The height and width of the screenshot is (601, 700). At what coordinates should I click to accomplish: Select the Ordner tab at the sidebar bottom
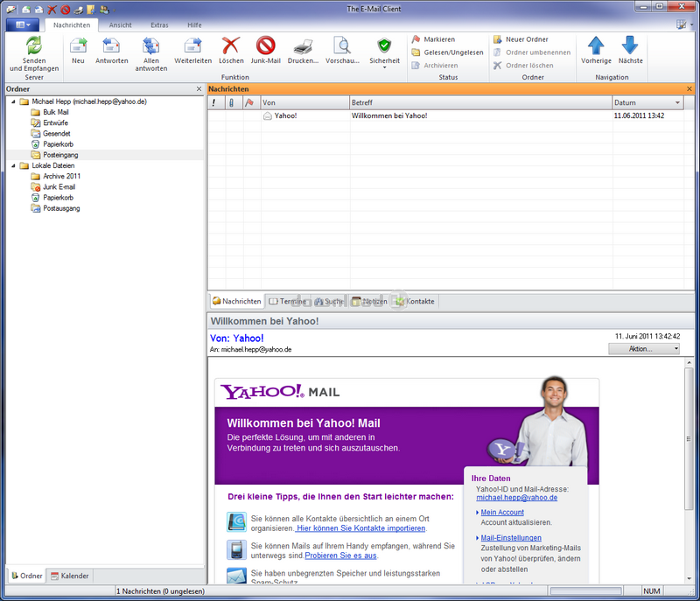pyautogui.click(x=27, y=576)
